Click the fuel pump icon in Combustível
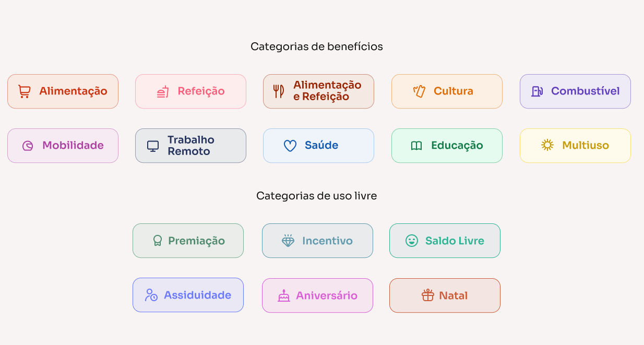The image size is (644, 345). click(537, 91)
